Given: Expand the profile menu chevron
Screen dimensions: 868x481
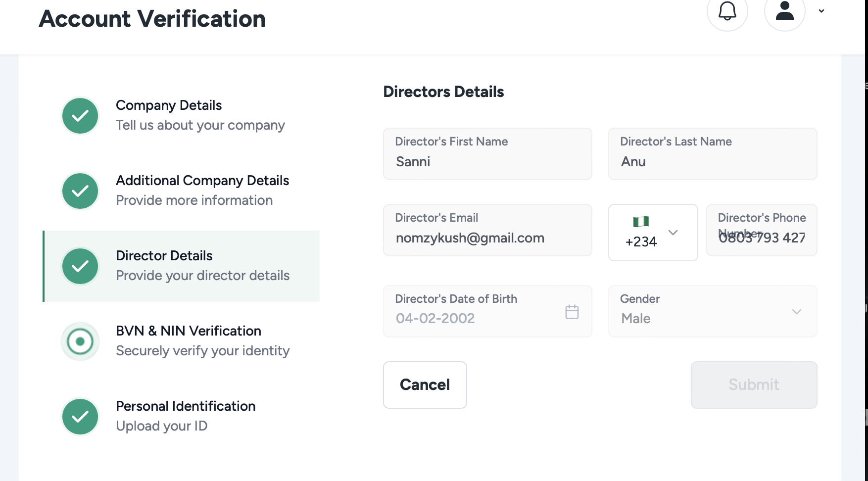Looking at the screenshot, I should point(821,11).
